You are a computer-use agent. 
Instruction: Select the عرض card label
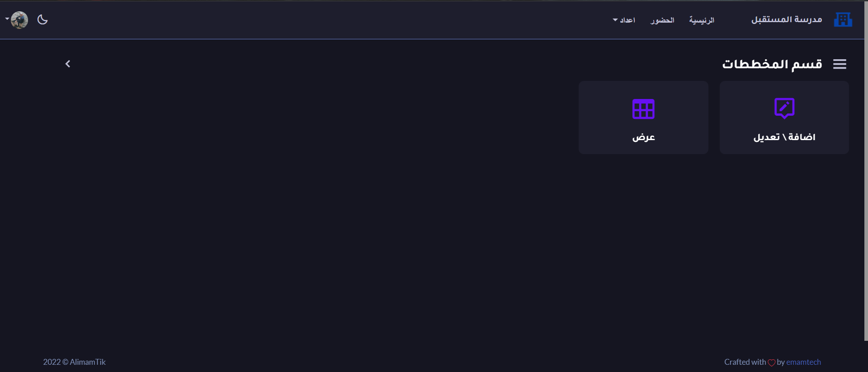643,137
